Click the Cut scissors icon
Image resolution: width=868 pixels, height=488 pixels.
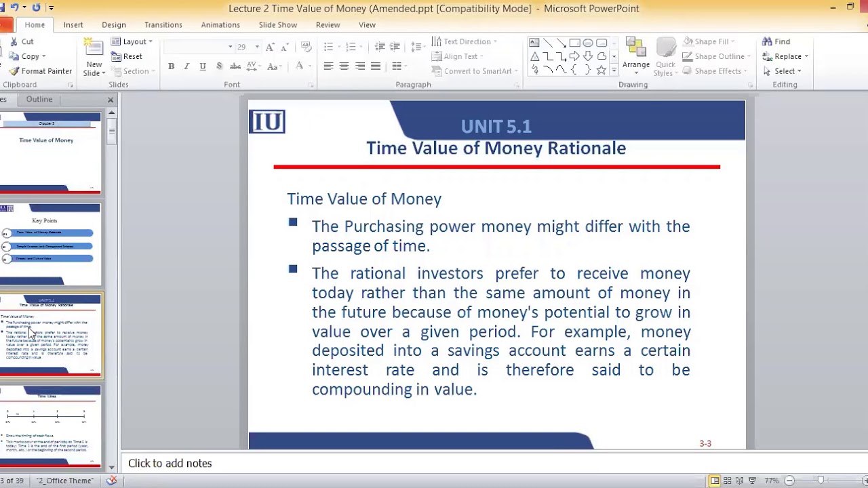click(14, 41)
